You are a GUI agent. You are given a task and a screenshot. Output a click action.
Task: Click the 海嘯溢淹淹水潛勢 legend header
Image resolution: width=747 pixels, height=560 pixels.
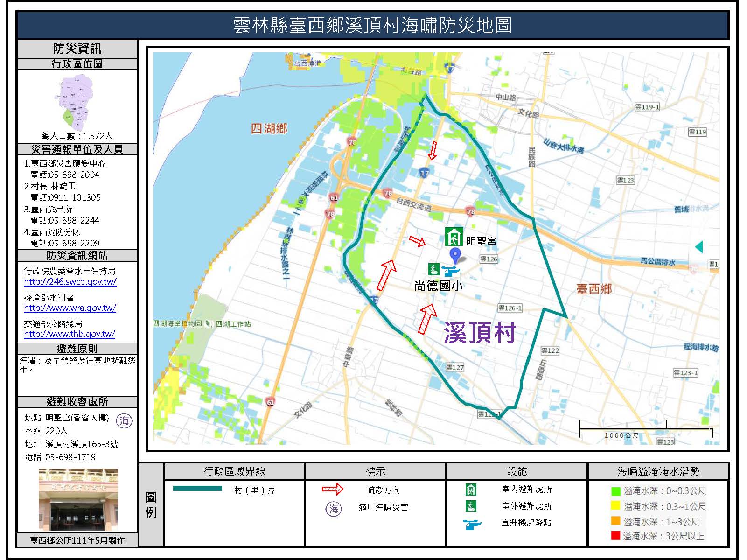pyautogui.click(x=658, y=471)
